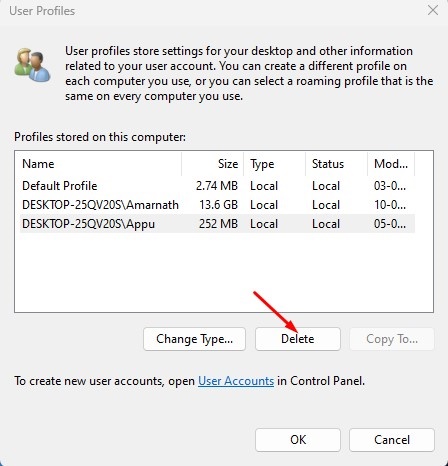This screenshot has height=466, width=448.
Task: Click the 10-0... modified date cell
Action: click(x=390, y=205)
